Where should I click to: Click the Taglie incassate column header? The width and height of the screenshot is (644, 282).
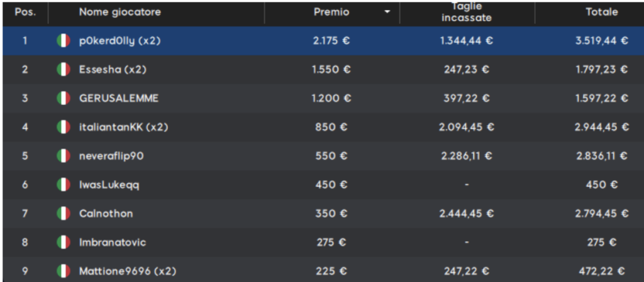pos(466,12)
